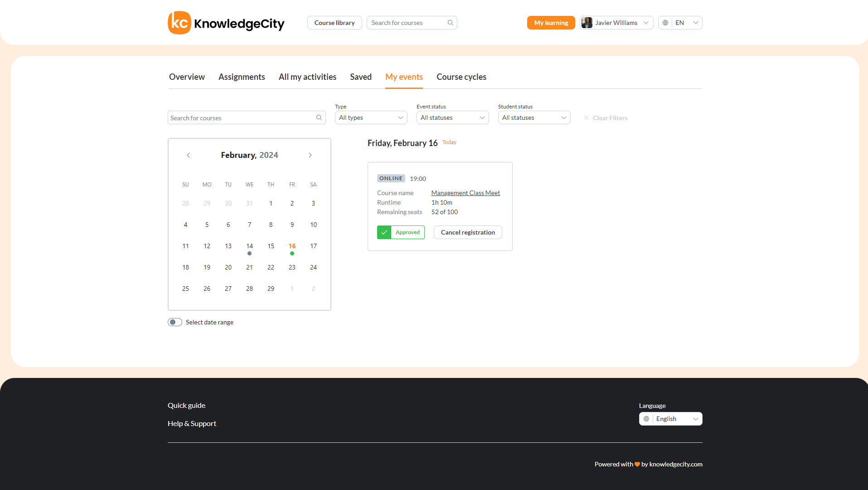This screenshot has width=868, height=490.
Task: Click the KnowledgeCity logo
Action: click(x=226, y=22)
